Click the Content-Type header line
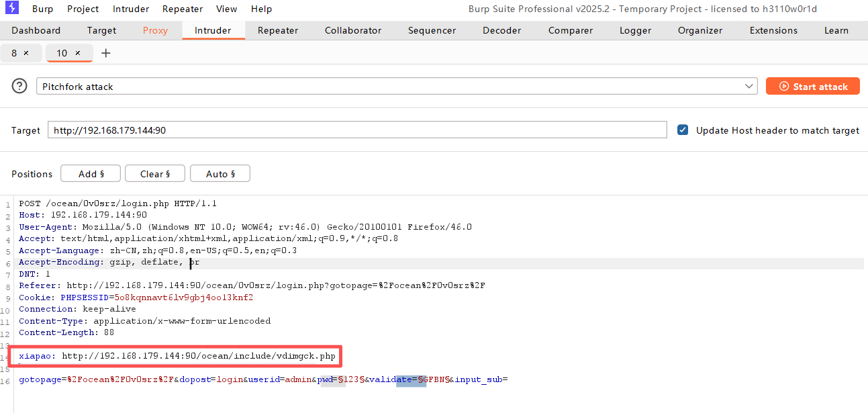The image size is (868, 413). (x=145, y=321)
